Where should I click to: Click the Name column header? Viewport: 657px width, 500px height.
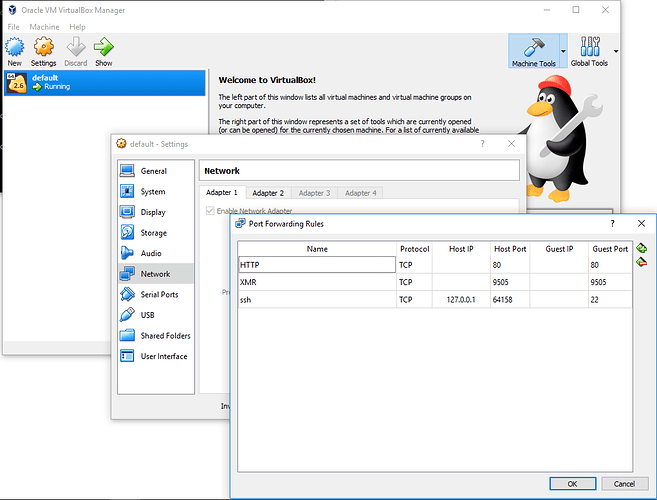coord(317,249)
